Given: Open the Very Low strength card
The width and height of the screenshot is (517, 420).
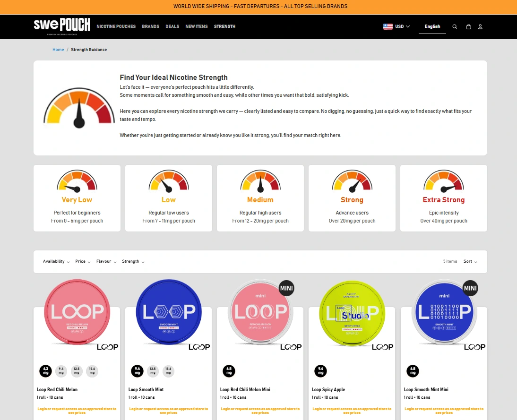Looking at the screenshot, I should [77, 198].
